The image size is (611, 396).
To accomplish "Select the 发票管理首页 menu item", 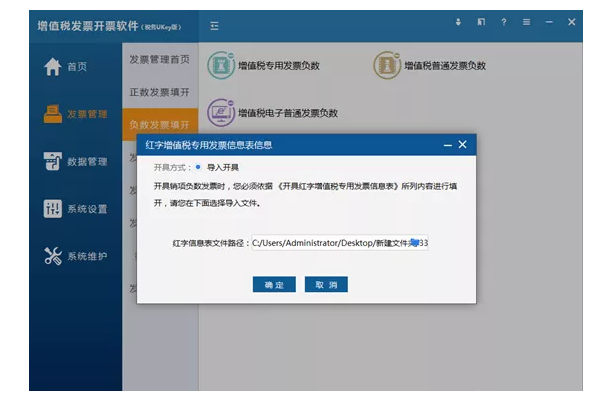I will tap(160, 60).
